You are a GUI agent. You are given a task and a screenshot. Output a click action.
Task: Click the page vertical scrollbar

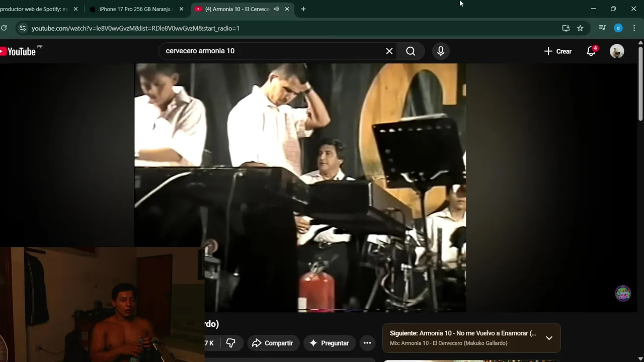point(640,83)
